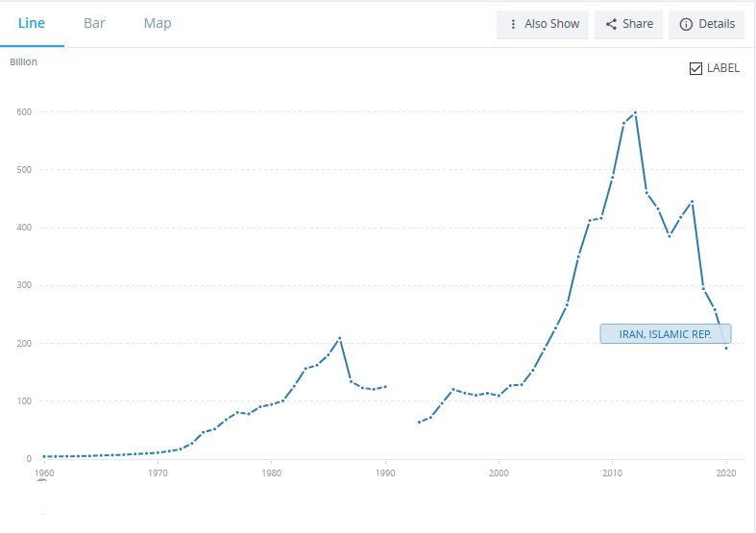
Task: Switch to the Line chart tab
Action: click(32, 23)
